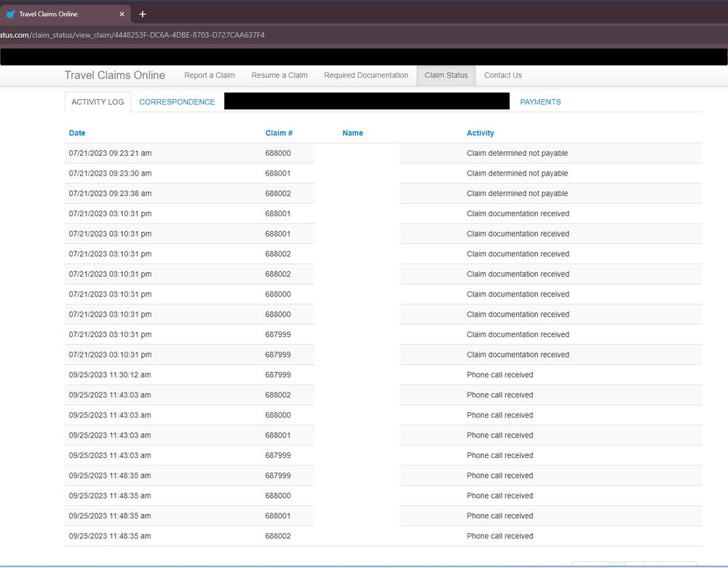Focus the browser address bar URL
728x568 pixels.
point(146,35)
